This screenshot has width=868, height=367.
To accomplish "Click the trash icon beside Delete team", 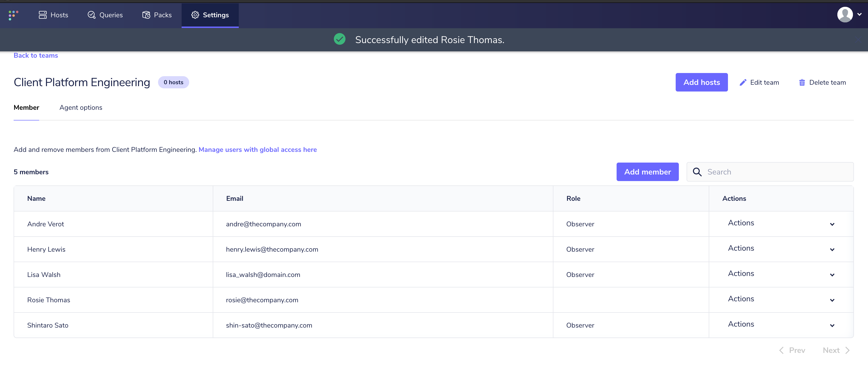I will [802, 82].
